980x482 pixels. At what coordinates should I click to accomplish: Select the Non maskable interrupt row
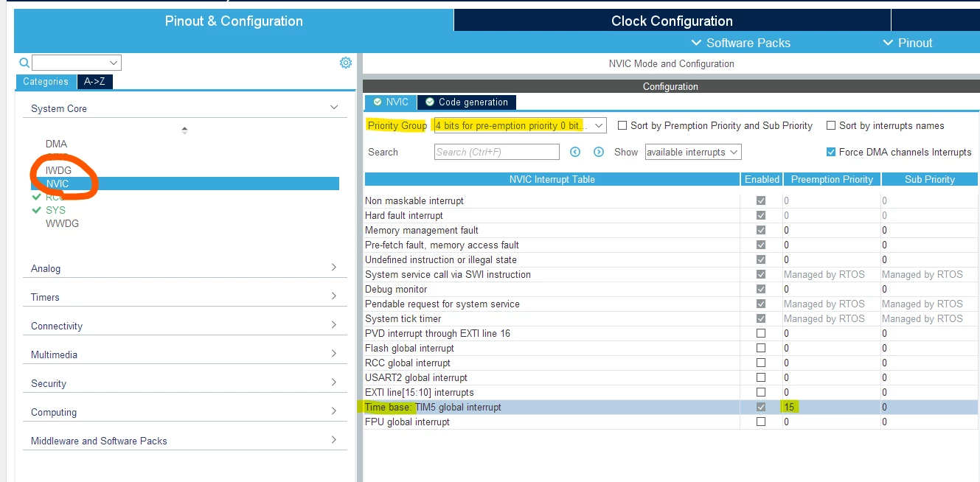671,200
